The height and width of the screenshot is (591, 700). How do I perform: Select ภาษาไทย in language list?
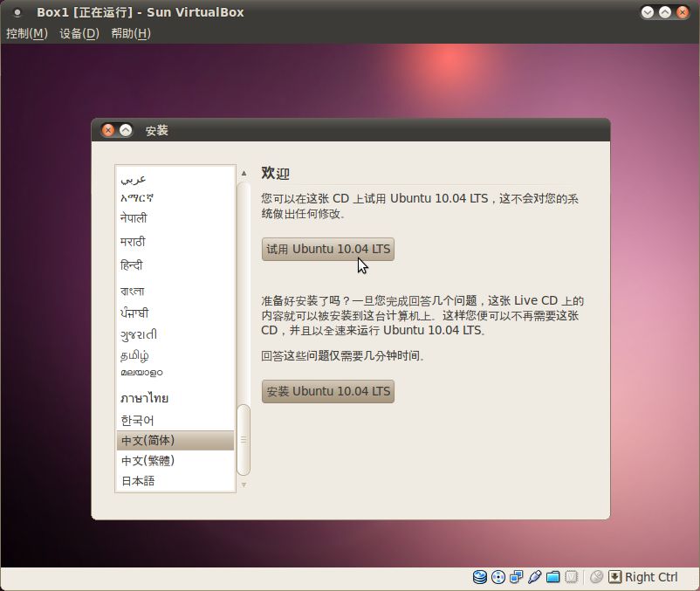[175, 398]
